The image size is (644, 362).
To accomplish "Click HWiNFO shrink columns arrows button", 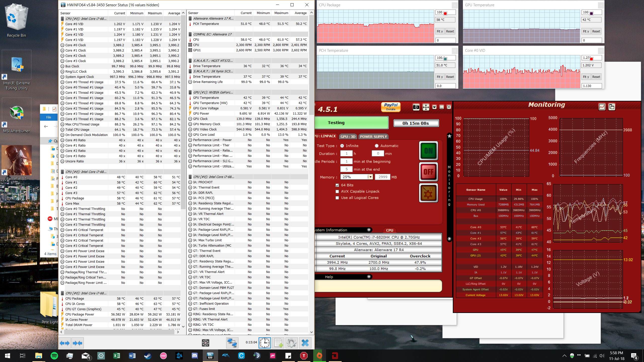I will click(x=77, y=343).
